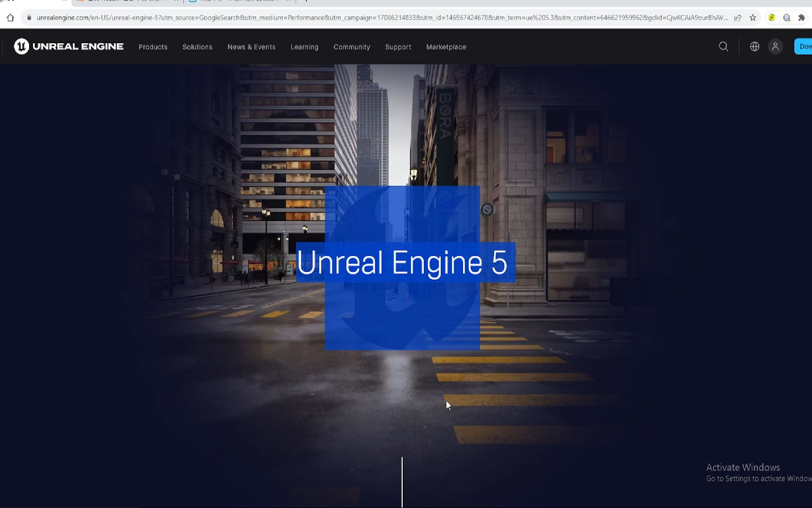This screenshot has height=508, width=812.
Task: Open the Community menu
Action: (352, 47)
